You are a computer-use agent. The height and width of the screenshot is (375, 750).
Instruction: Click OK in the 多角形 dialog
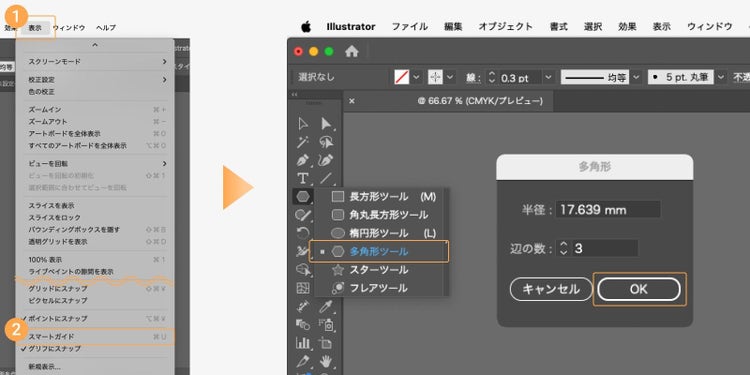639,289
